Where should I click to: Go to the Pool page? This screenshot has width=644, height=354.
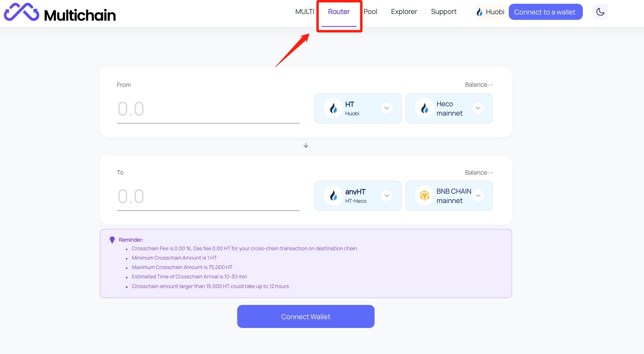[370, 12]
